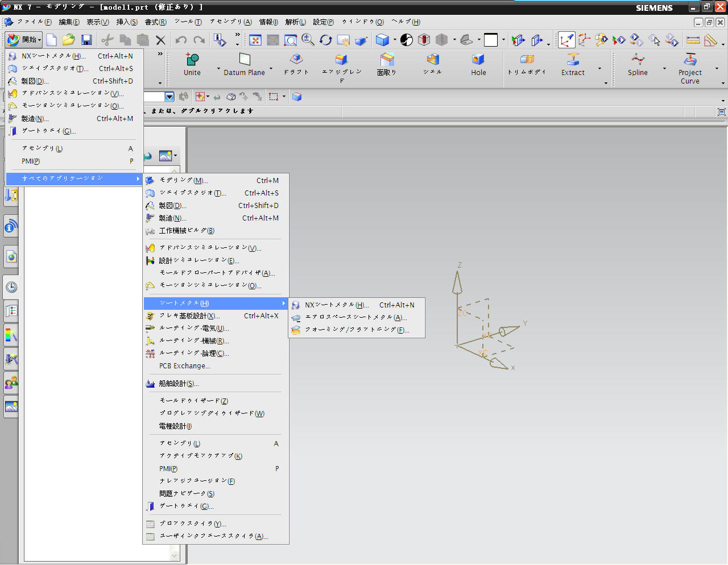Expand the rendering style cube dropdown arrow
This screenshot has height=565, width=728.
tap(395, 40)
